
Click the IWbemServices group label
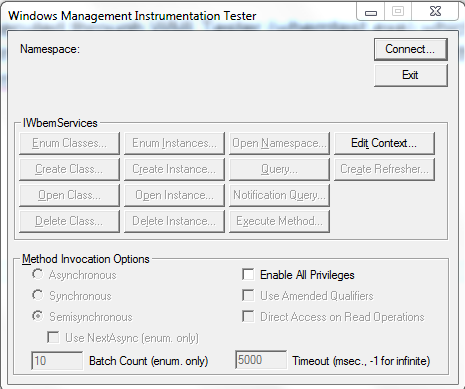coord(60,123)
